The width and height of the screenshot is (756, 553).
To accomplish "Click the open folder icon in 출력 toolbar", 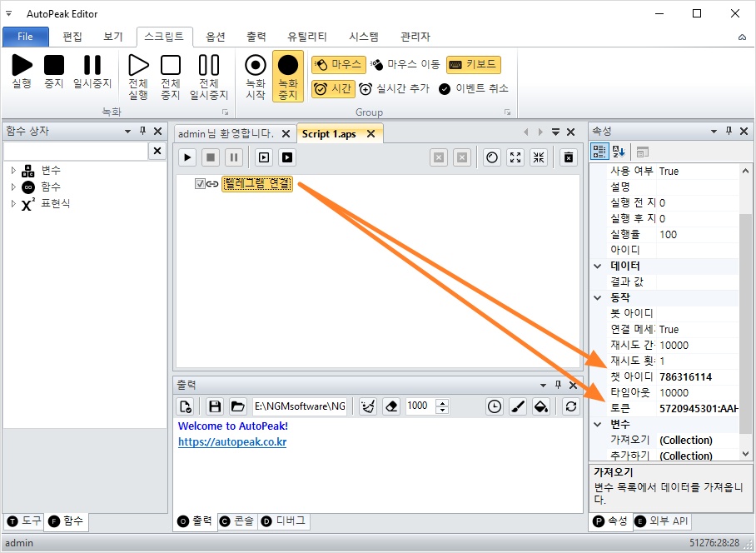I will coord(237,406).
